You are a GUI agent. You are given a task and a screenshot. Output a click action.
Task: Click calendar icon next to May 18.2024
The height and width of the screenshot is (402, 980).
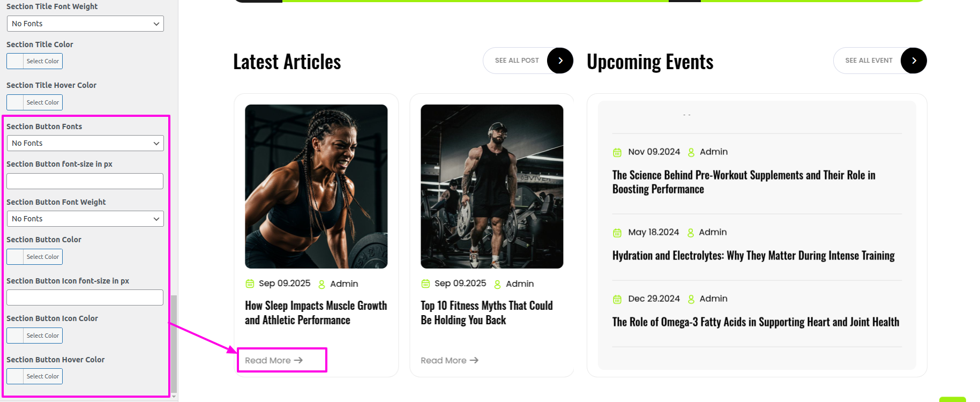617,233
